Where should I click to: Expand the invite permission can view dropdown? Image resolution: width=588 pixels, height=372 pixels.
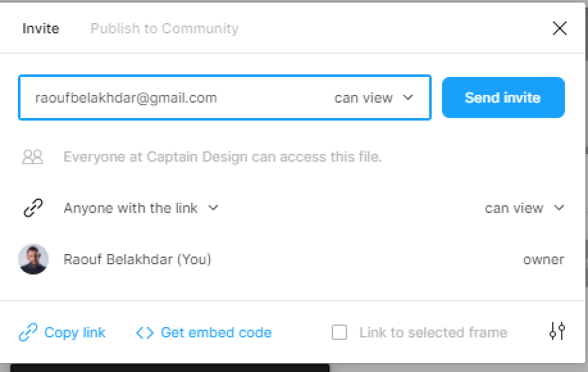373,98
